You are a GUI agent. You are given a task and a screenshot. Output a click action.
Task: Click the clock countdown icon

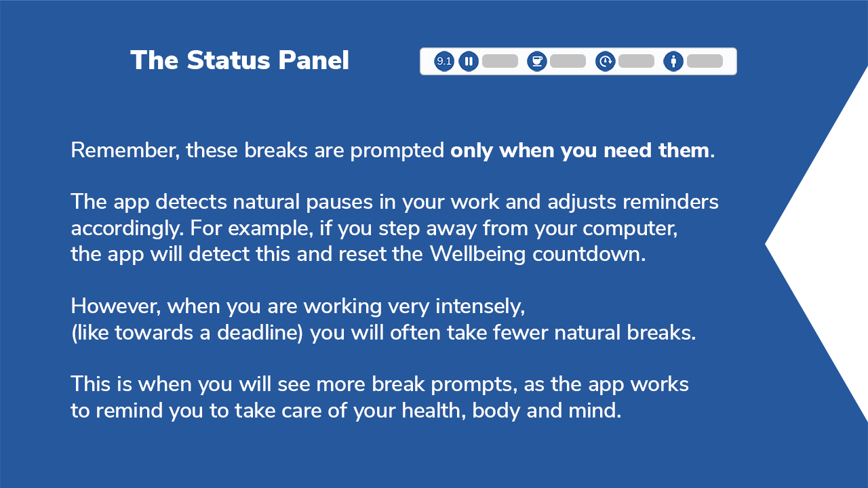[x=605, y=62]
